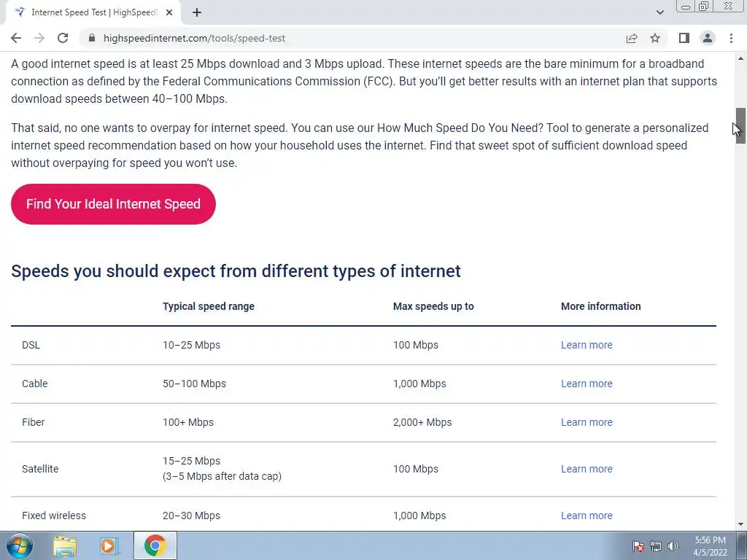
Task: Open Learn more for DSL
Action: point(587,345)
